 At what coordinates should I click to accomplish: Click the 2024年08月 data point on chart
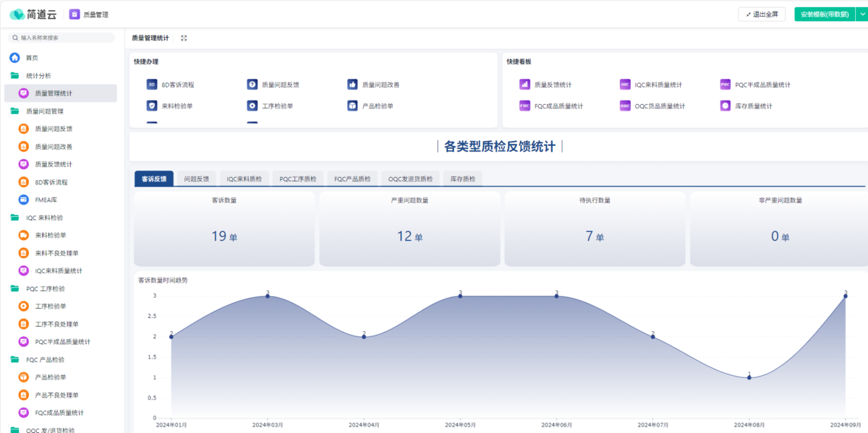click(x=749, y=377)
